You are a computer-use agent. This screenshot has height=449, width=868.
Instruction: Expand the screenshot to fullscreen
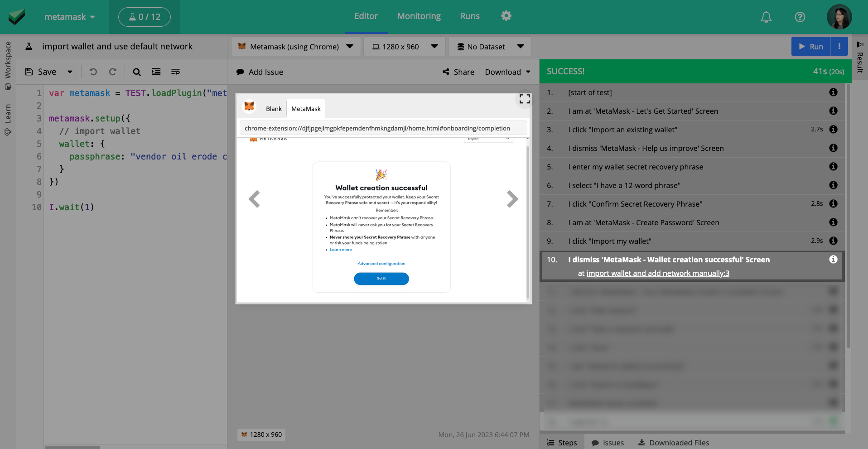[x=525, y=99]
